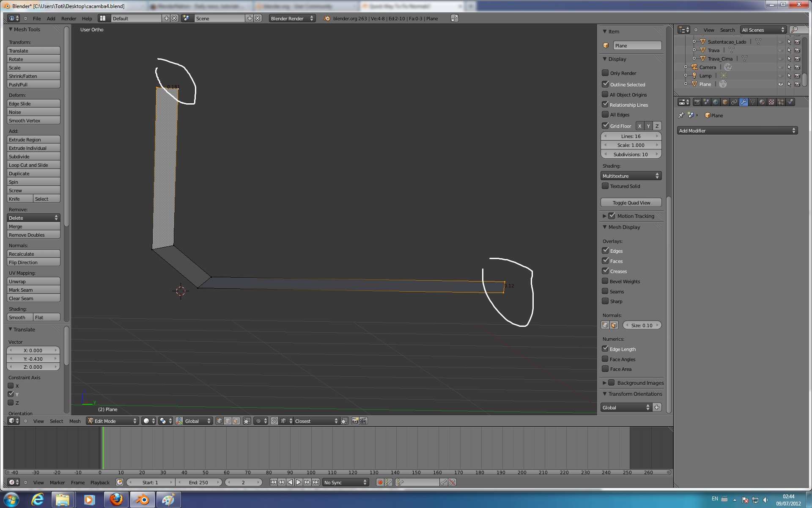812x508 pixels.
Task: Toggle the 3D manipulator widget icon
Action: pos(179,421)
